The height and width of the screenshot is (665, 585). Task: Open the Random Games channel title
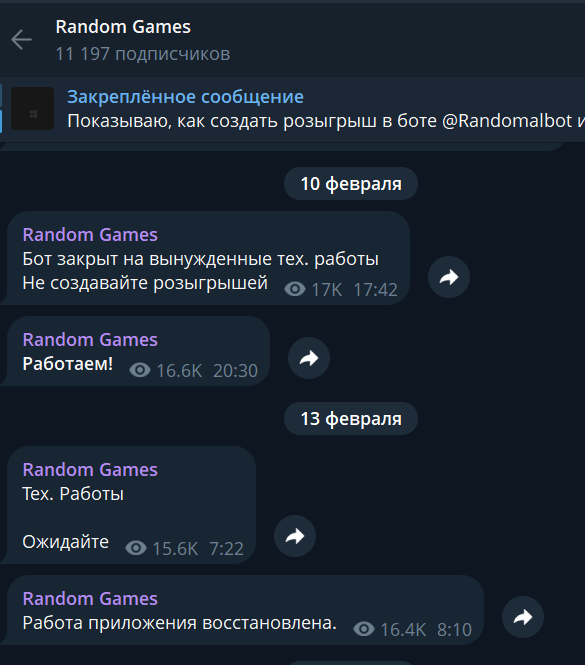[123, 27]
